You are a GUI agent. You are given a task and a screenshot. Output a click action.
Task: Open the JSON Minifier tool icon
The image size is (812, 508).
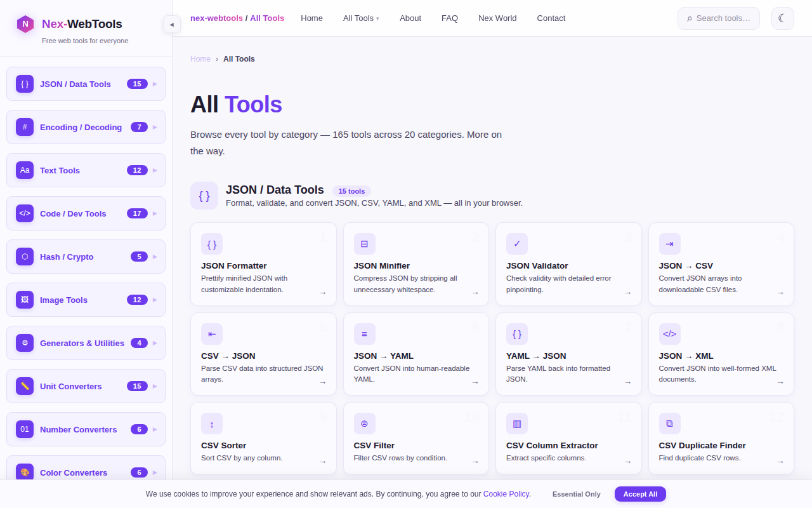click(x=364, y=244)
